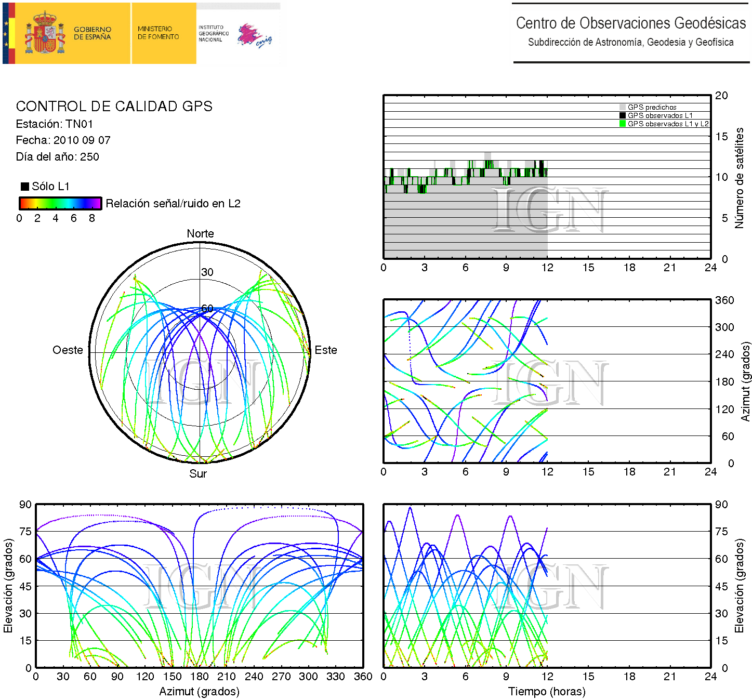Click the black 'Sólo L1' legend square

point(24,187)
